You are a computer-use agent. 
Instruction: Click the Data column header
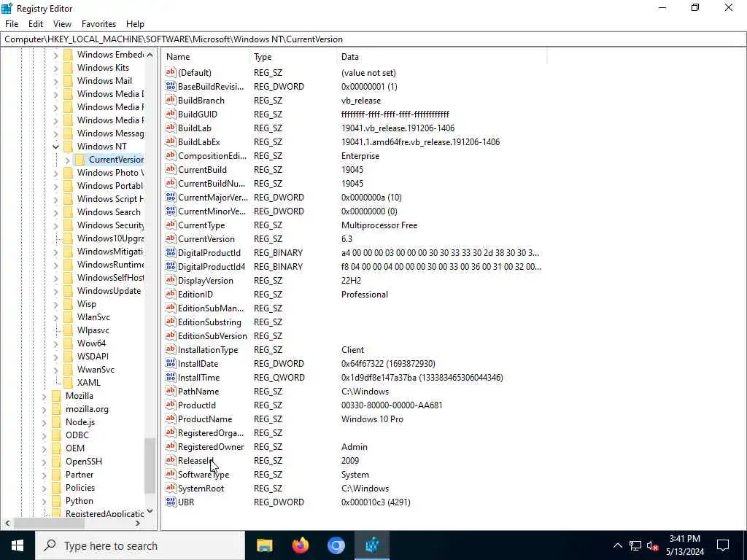[441, 57]
